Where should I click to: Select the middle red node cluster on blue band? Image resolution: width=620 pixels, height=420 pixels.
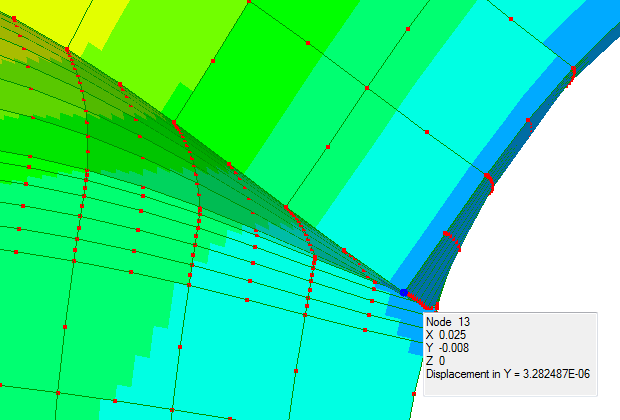[x=489, y=180]
